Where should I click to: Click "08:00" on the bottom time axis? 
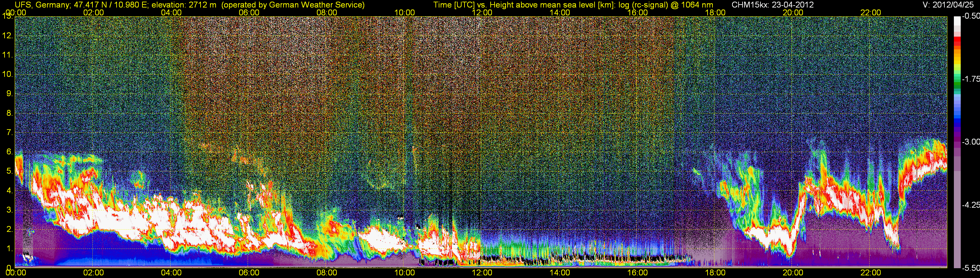327,273
